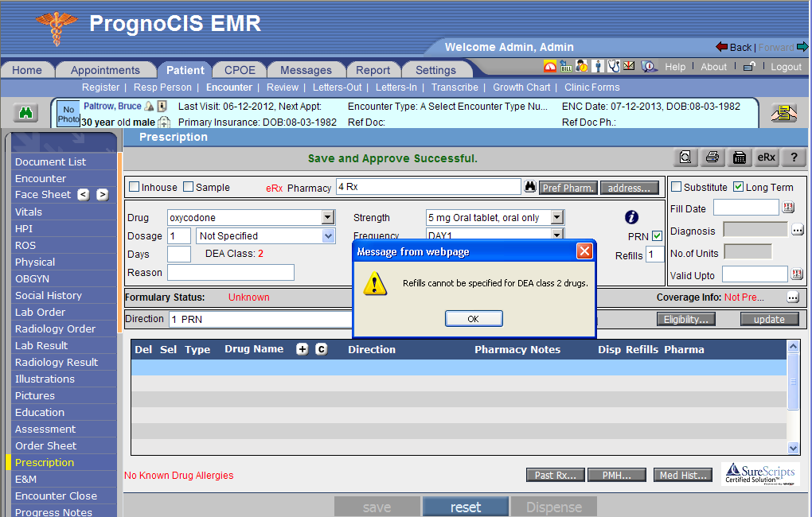812x517 pixels.
Task: Go to previous Face Sheet with '<' arrow
Action: pos(84,195)
